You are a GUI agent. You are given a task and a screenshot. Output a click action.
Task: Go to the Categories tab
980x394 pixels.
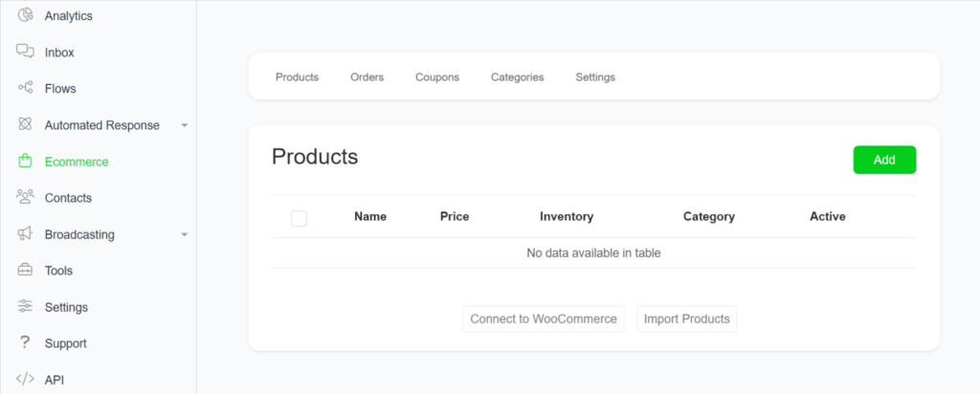518,77
